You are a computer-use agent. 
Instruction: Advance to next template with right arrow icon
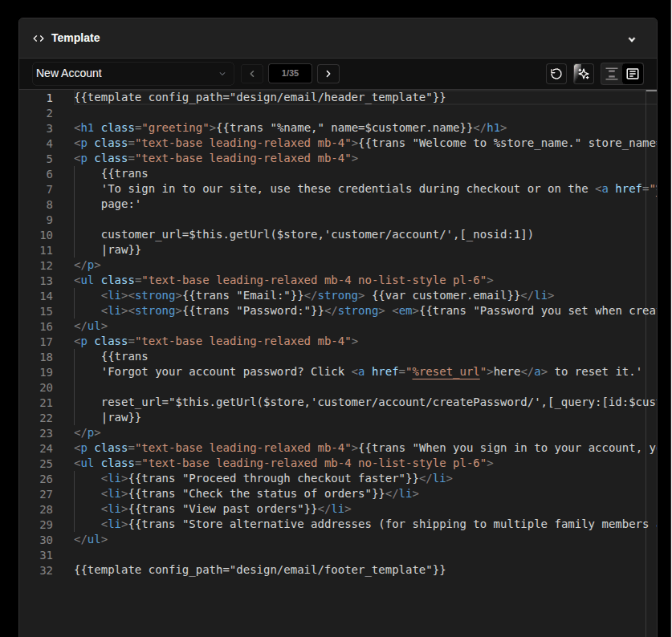(x=328, y=73)
